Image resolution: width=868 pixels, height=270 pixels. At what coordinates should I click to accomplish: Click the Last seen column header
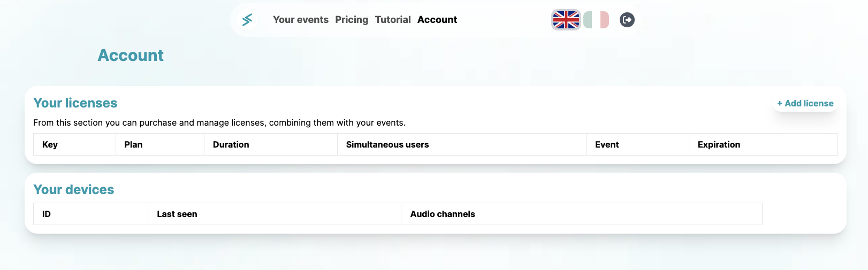[177, 214]
